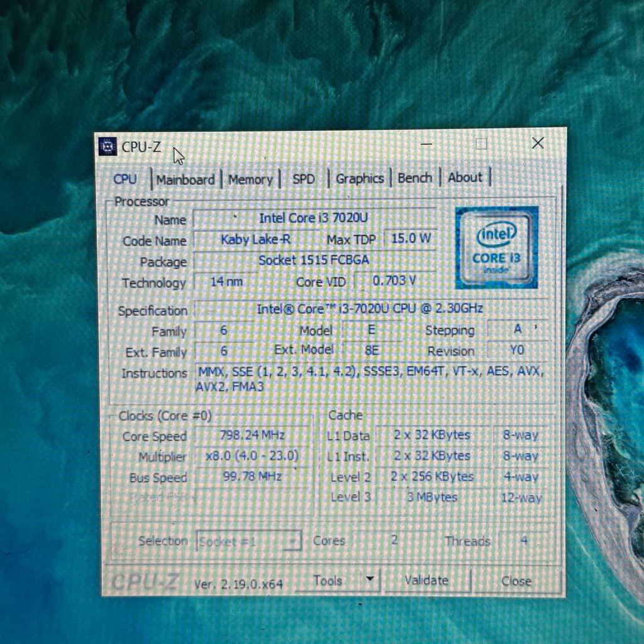This screenshot has height=644, width=644.
Task: Click the technology value 14 nm
Action: 226,282
